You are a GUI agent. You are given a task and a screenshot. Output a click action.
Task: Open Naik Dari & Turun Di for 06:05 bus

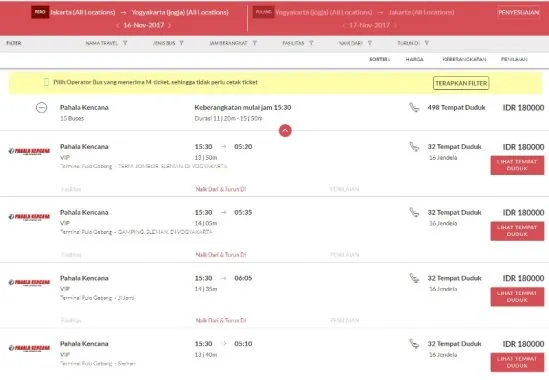click(x=221, y=320)
